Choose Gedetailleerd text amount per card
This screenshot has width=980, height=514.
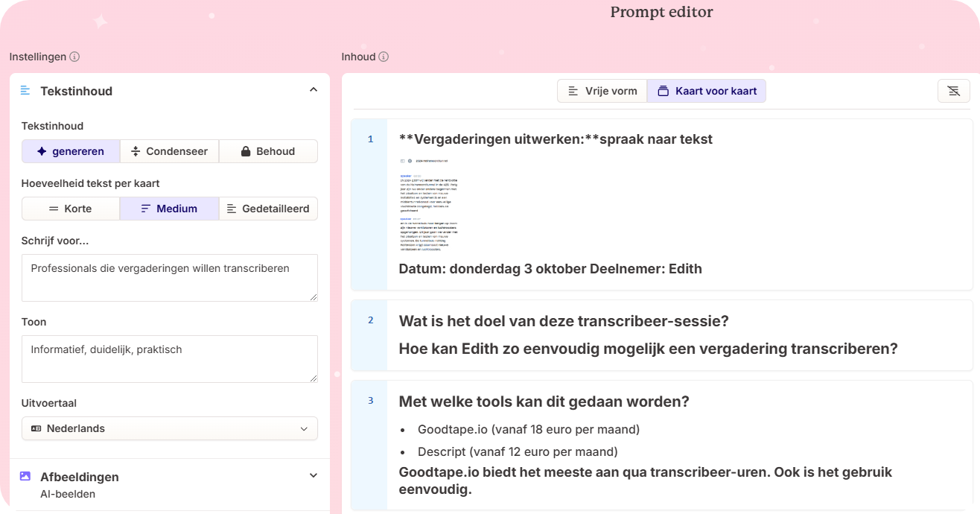(x=268, y=209)
